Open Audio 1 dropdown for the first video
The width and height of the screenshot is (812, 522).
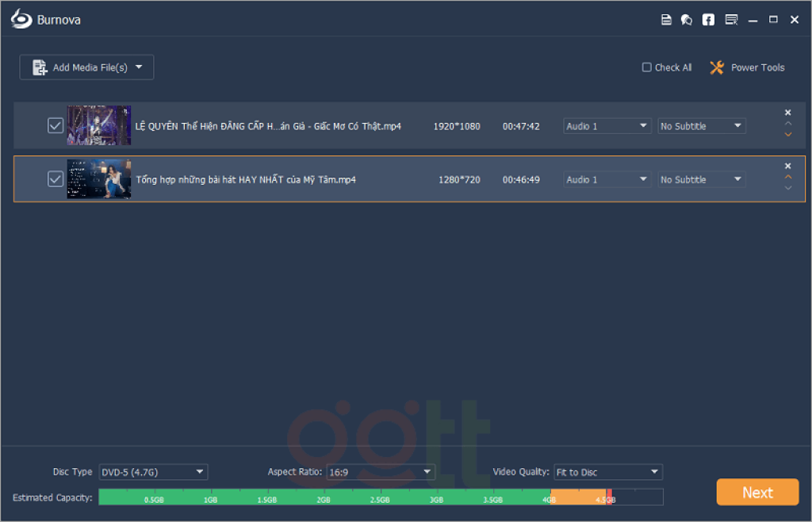[x=607, y=126]
